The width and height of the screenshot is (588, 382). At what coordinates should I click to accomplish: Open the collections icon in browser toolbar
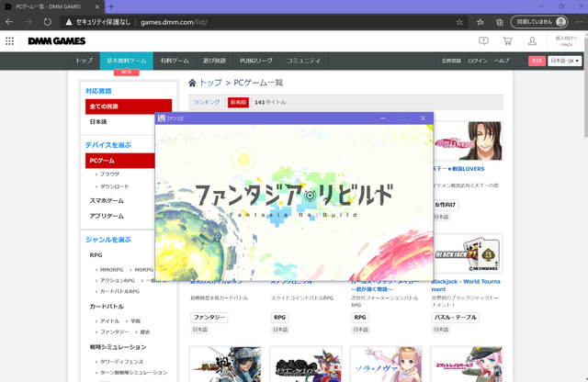[x=500, y=22]
